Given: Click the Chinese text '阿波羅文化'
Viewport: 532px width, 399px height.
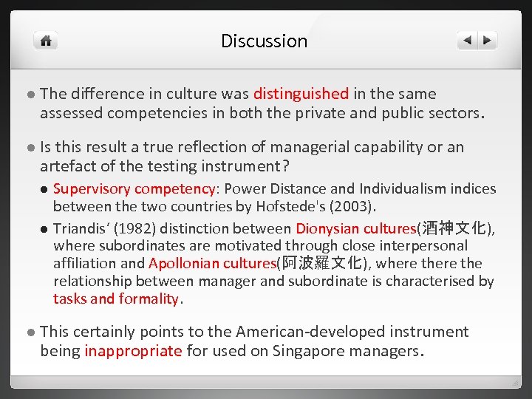Looking at the screenshot, I should 322,263.
